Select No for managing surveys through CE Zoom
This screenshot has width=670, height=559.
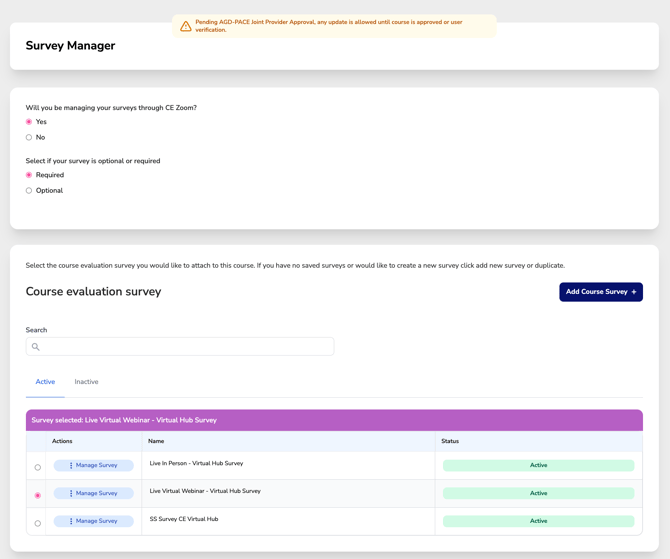click(x=29, y=138)
